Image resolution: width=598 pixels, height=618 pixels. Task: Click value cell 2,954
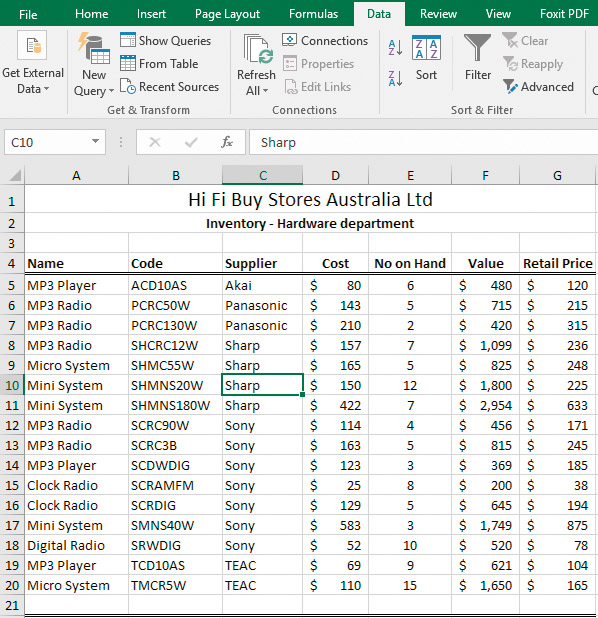click(x=485, y=405)
